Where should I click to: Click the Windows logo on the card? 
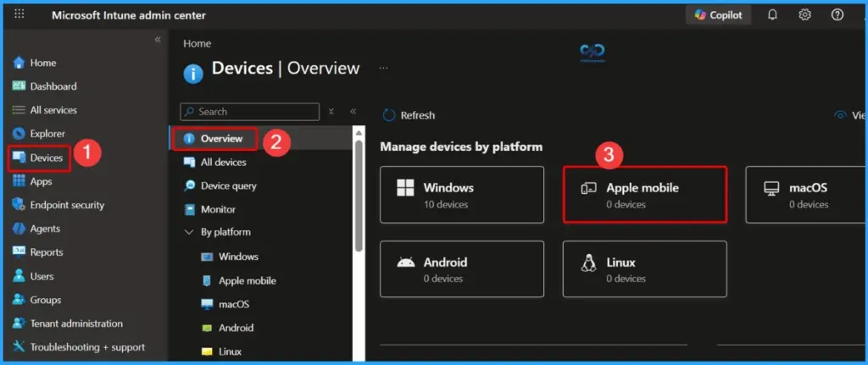(406, 188)
